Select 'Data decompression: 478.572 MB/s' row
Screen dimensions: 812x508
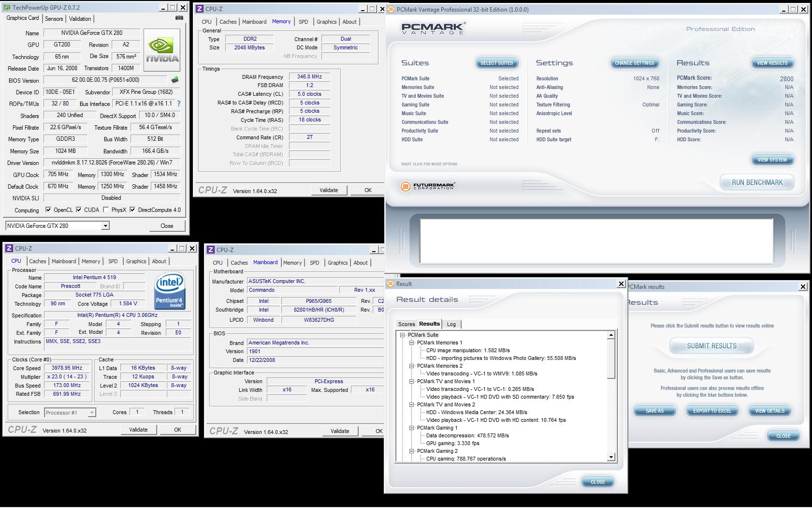pos(467,435)
